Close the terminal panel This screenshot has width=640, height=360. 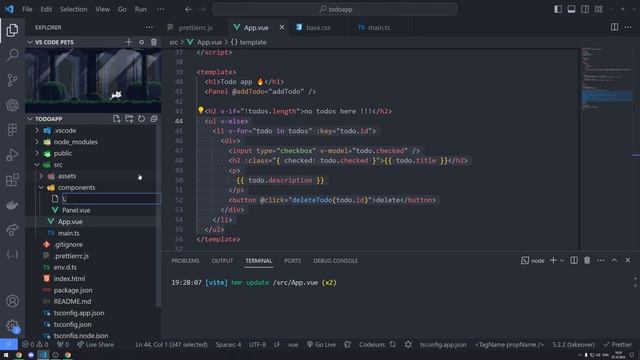point(628,260)
